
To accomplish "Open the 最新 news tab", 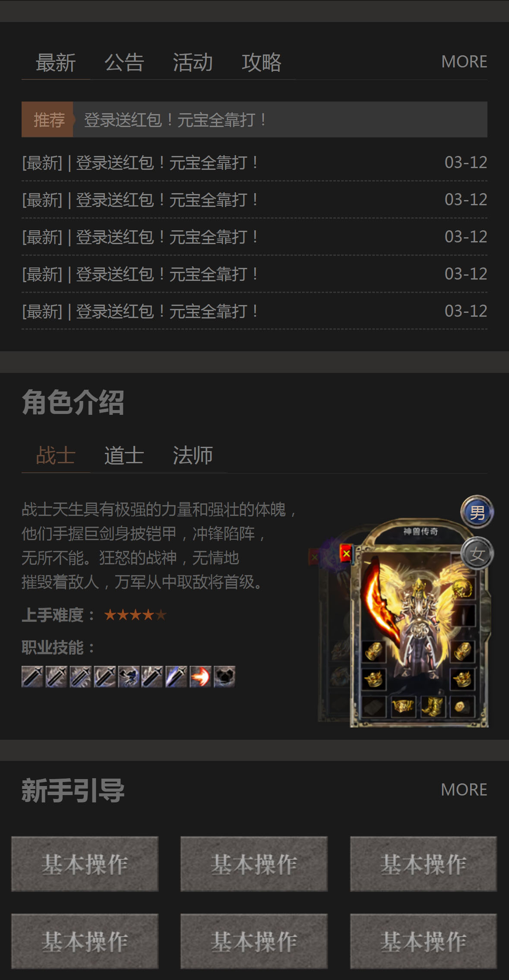I will 56,63.
